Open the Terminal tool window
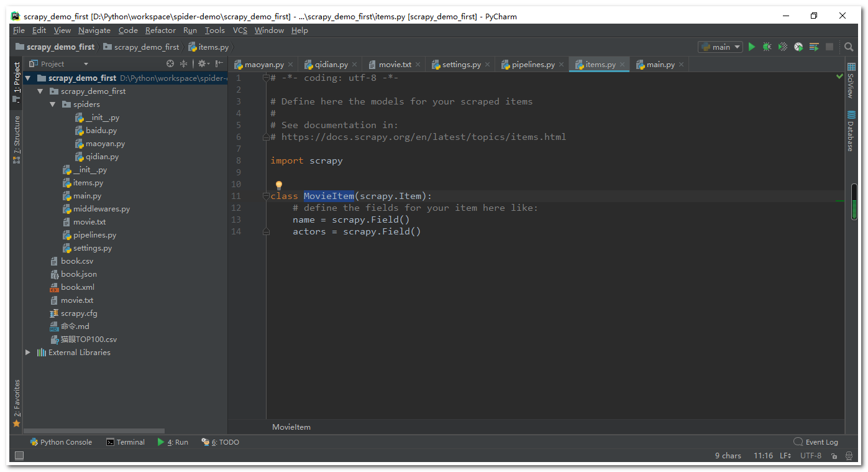The height and width of the screenshot is (472, 868). click(125, 442)
